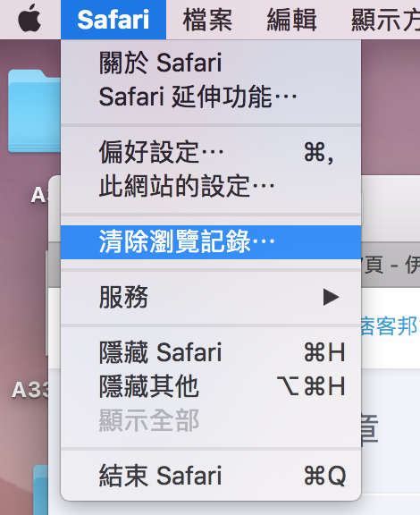Open the 顯示方式 menu
This screenshot has width=420, height=515.
tap(385, 20)
